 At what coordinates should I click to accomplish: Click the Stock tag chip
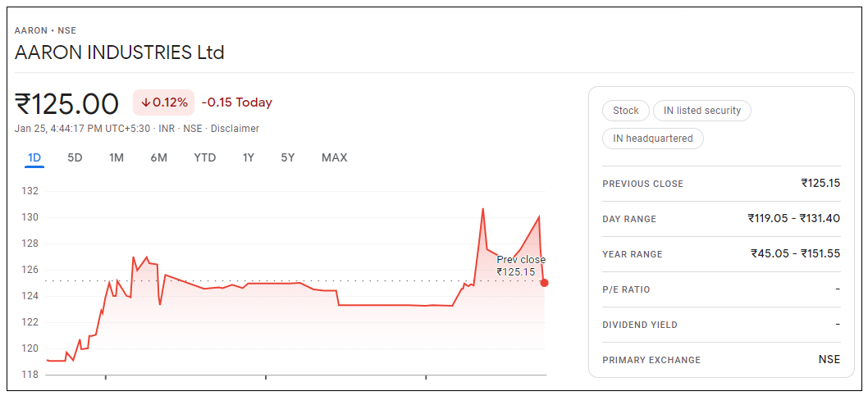point(625,111)
